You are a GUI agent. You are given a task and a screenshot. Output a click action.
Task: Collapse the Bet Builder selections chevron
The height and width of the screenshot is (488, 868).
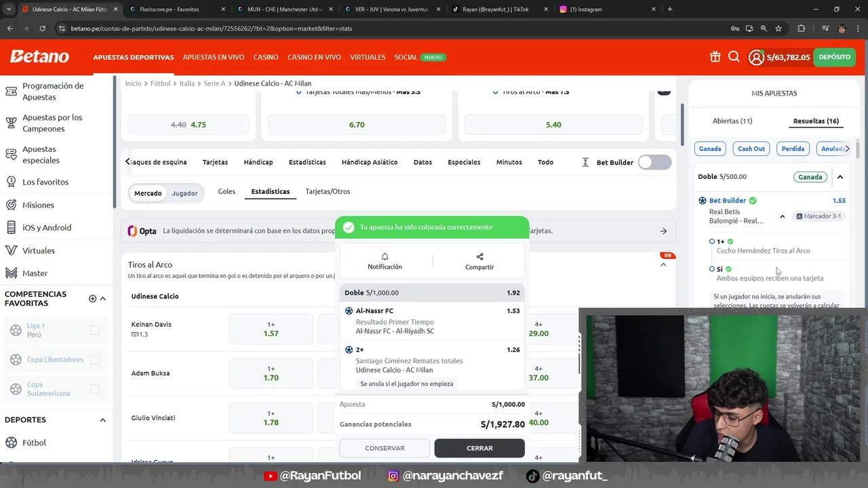pos(782,216)
